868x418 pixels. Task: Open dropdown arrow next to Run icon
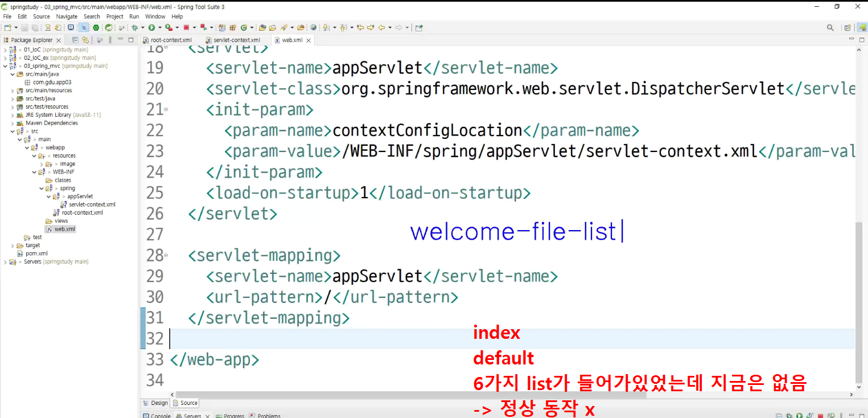coord(160,27)
